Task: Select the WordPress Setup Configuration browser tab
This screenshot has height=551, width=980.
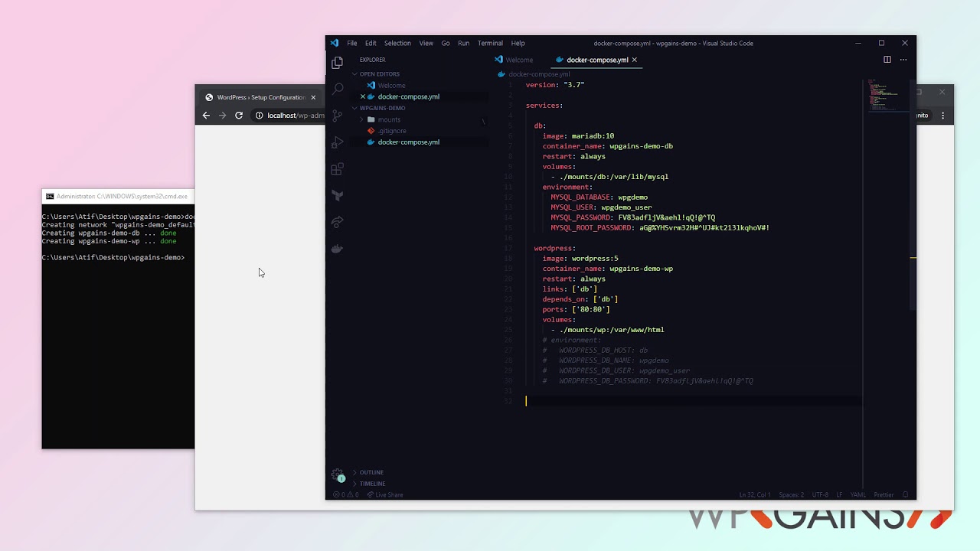Action: [x=260, y=97]
